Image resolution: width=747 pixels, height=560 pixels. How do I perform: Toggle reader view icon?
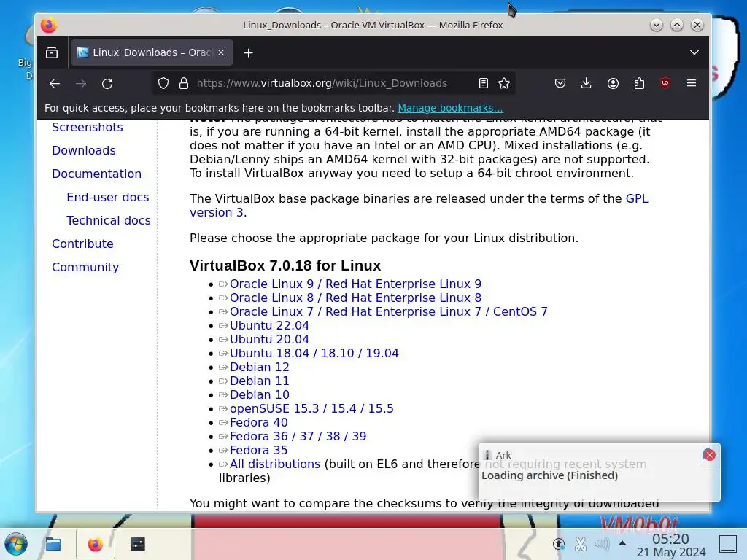click(484, 83)
